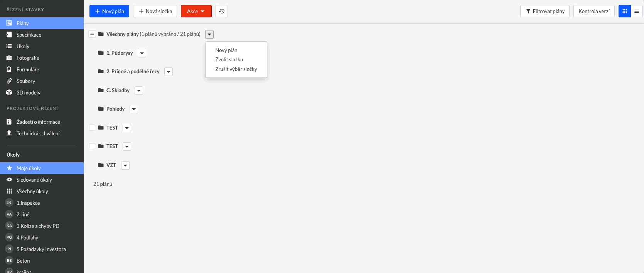Click the 1.Inspekce IN badge
The width and height of the screenshot is (644, 273).
click(9, 203)
